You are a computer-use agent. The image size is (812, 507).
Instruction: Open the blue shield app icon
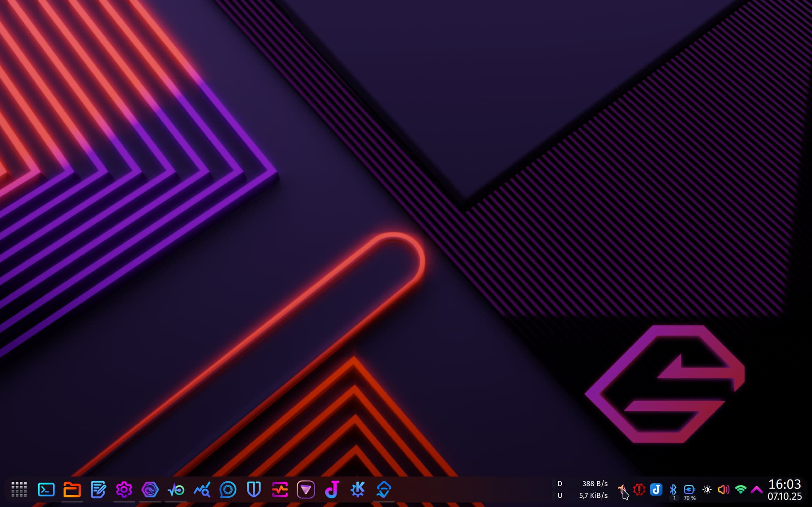pyautogui.click(x=254, y=490)
